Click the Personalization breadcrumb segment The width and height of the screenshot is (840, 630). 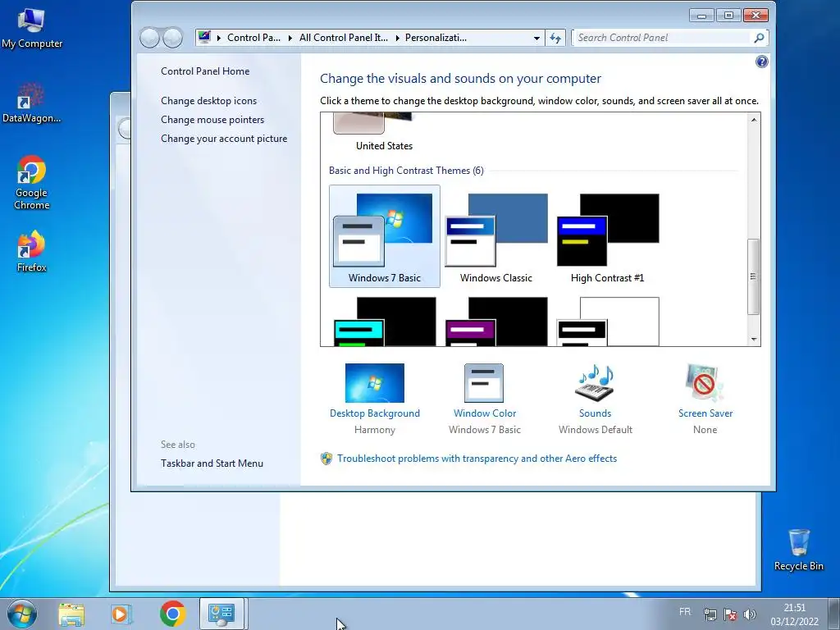click(436, 38)
